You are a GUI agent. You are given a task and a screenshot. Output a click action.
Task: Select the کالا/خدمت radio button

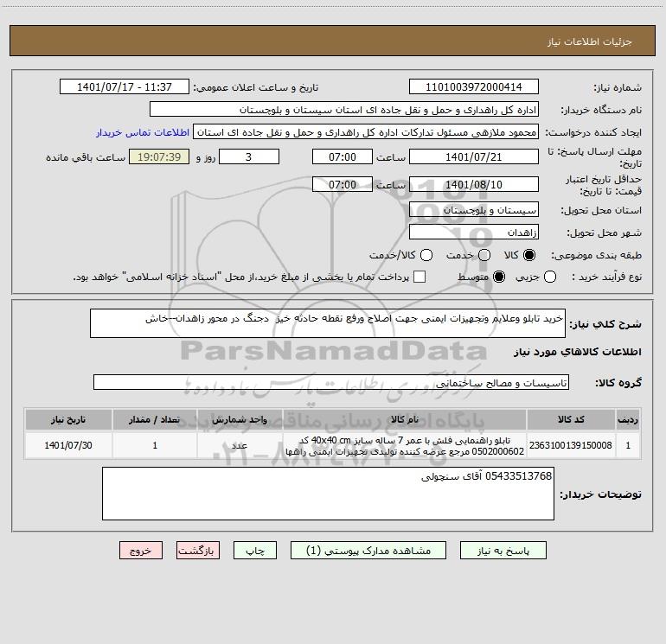pyautogui.click(x=426, y=255)
